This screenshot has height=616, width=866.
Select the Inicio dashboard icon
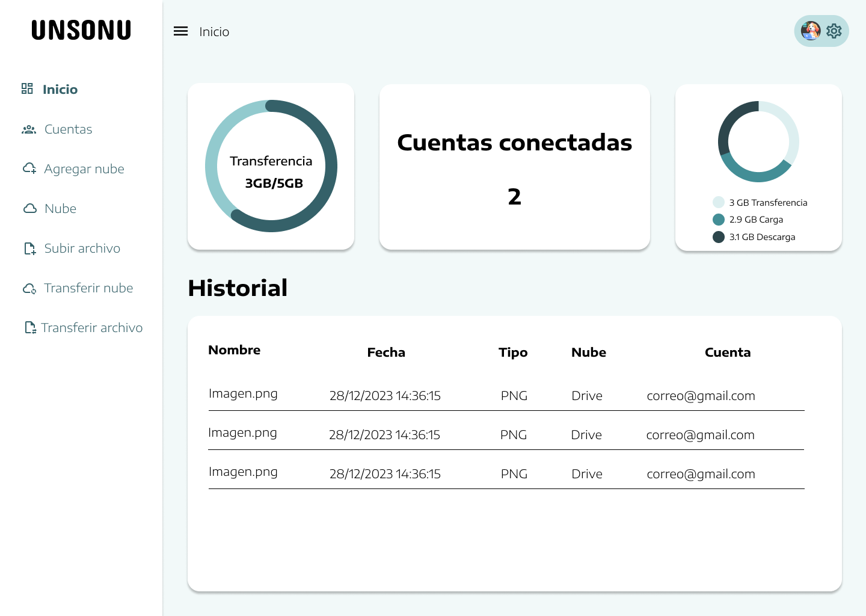tap(27, 88)
